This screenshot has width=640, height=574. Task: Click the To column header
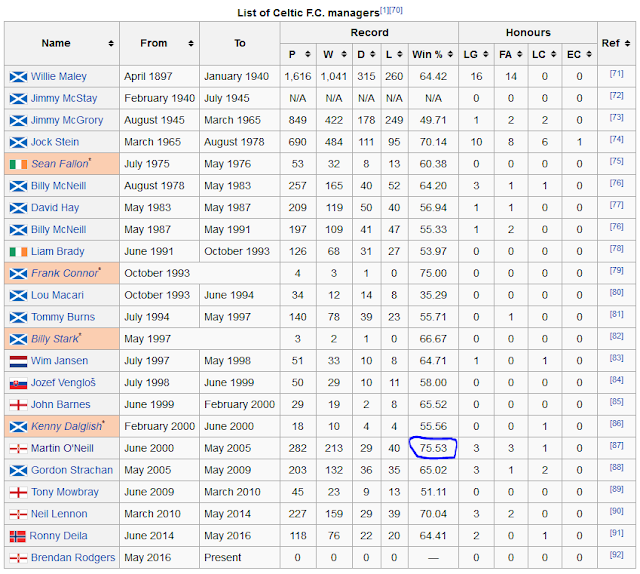(x=240, y=43)
